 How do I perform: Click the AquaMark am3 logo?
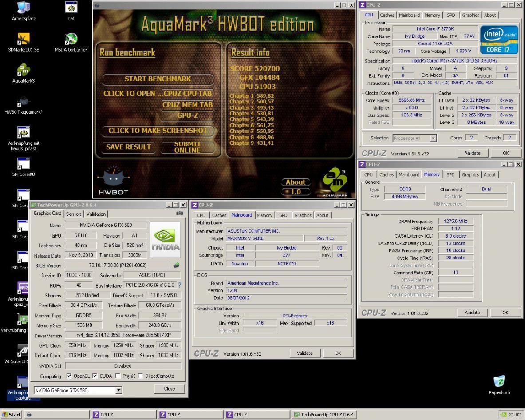[x=335, y=182]
